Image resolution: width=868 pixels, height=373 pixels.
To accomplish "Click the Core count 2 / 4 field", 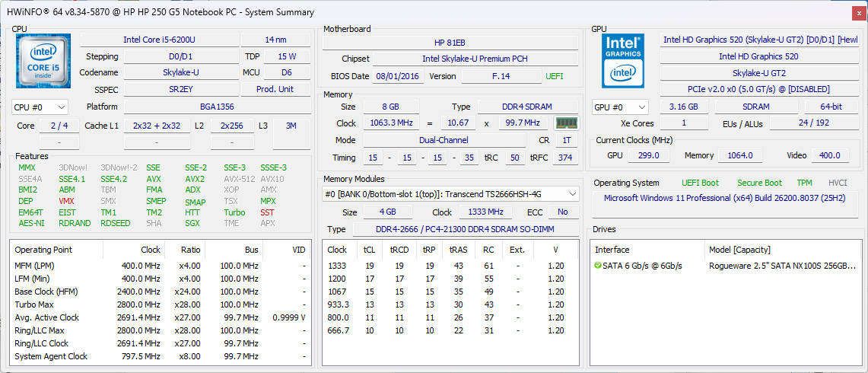I will 59,126.
